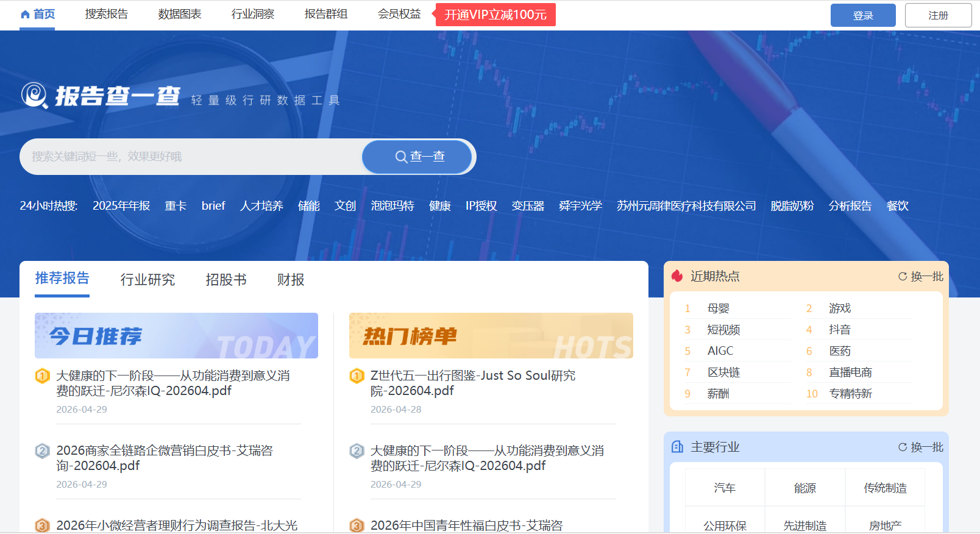Image resolution: width=980 pixels, height=534 pixels.
Task: Open 2026商家全链路企微营销白皮书 report
Action: click(x=165, y=458)
